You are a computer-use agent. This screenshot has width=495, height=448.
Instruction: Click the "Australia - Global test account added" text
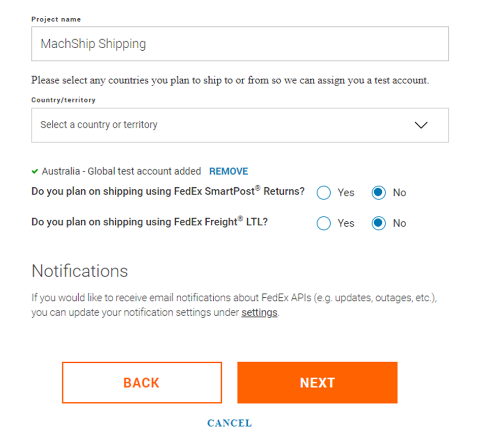[121, 171]
